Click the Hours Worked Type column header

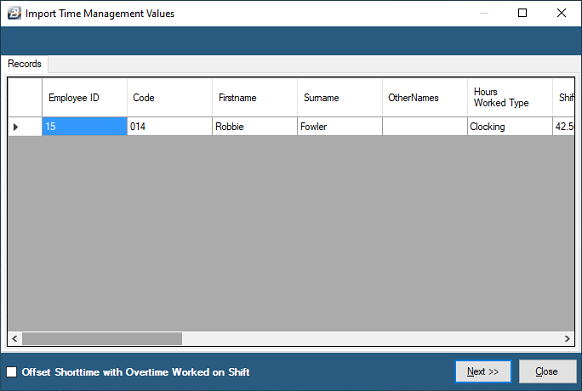click(510, 98)
